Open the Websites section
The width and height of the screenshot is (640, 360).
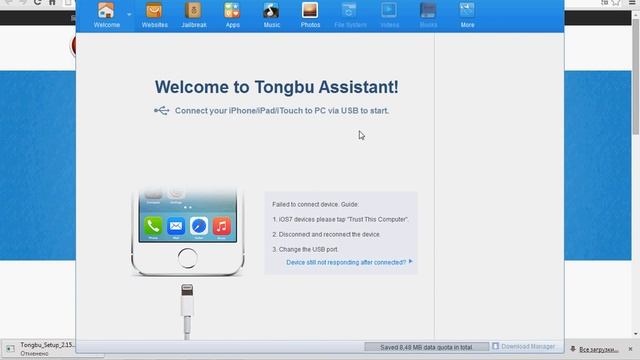(x=154, y=15)
